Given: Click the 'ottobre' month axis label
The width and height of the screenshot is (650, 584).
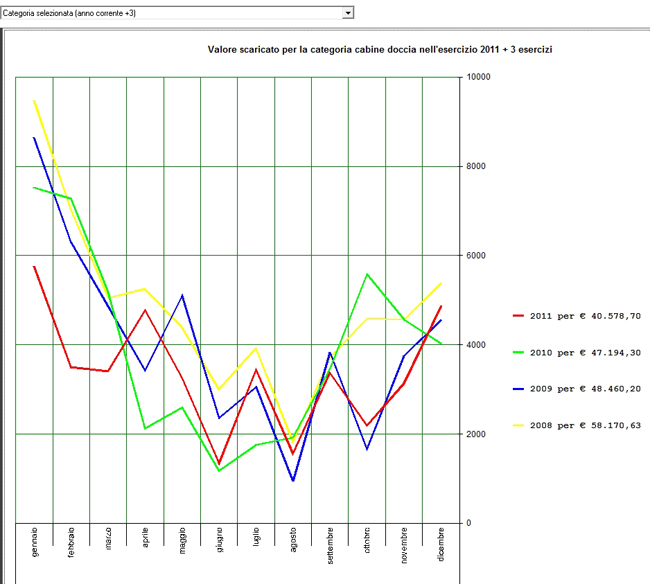Looking at the screenshot, I should (367, 540).
